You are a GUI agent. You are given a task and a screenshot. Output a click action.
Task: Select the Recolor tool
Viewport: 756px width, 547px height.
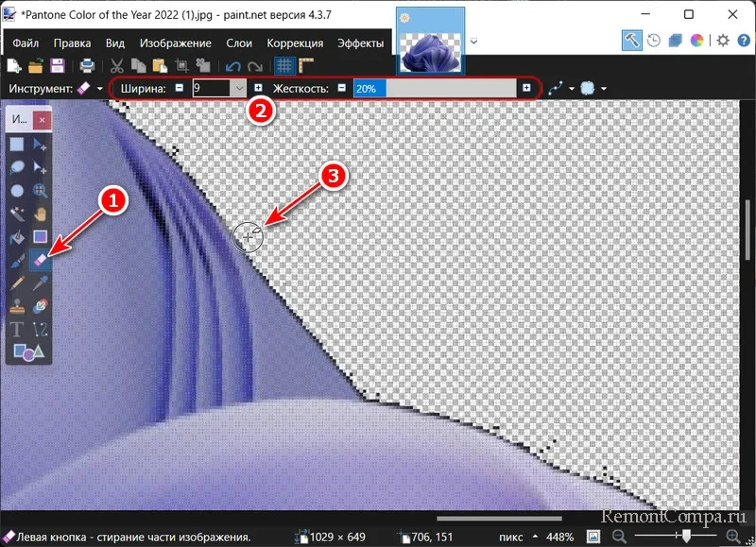pyautogui.click(x=40, y=306)
